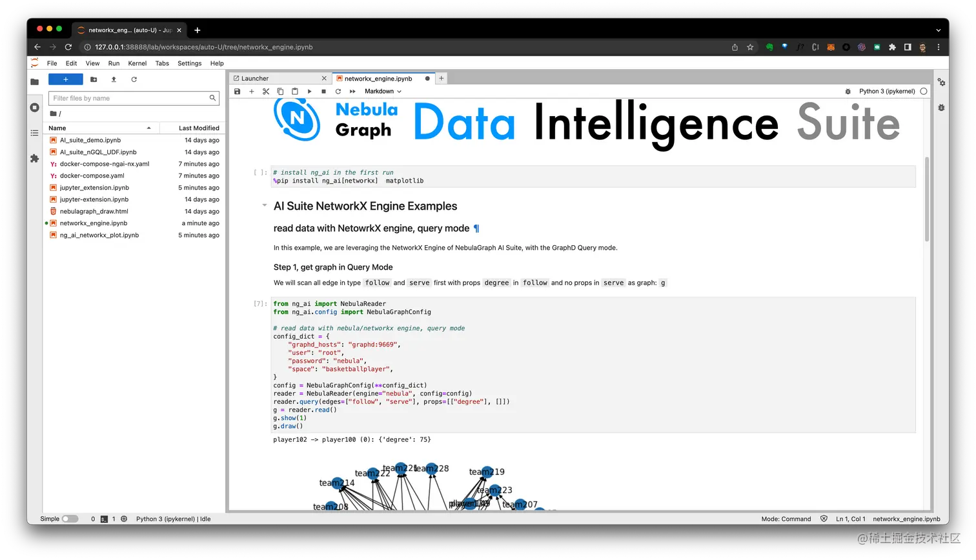Share the page from the address bar
This screenshot has height=560, width=976.
coord(735,47)
